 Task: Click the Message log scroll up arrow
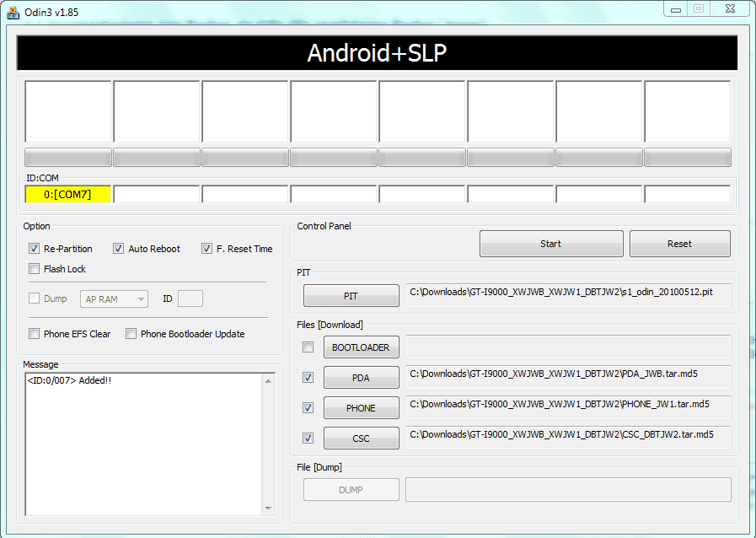pyautogui.click(x=269, y=381)
